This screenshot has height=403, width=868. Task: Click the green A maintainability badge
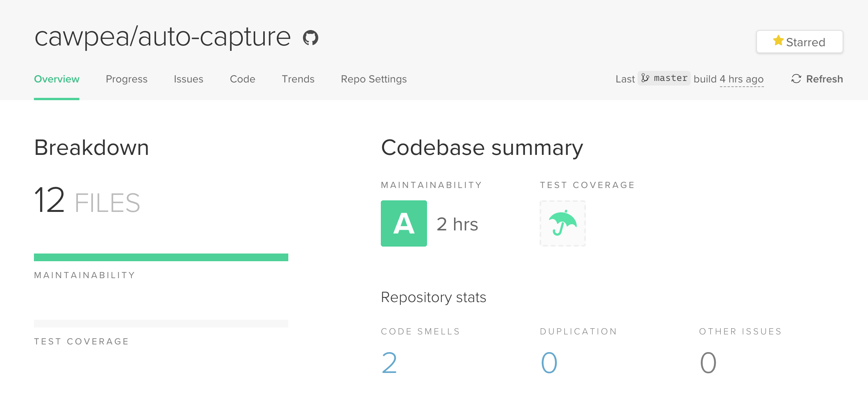click(x=404, y=223)
